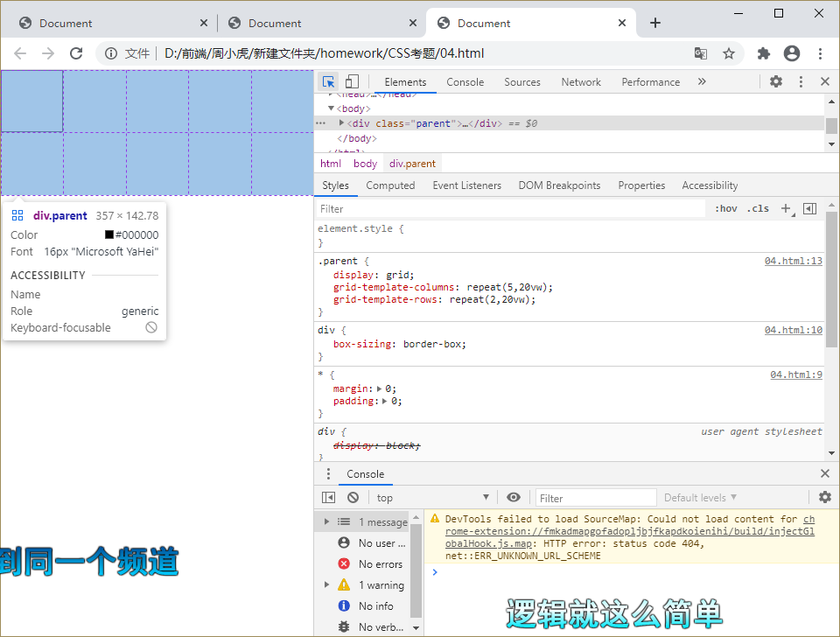The height and width of the screenshot is (637, 840).
Task: Activate the inspect element picker icon
Action: (x=328, y=82)
